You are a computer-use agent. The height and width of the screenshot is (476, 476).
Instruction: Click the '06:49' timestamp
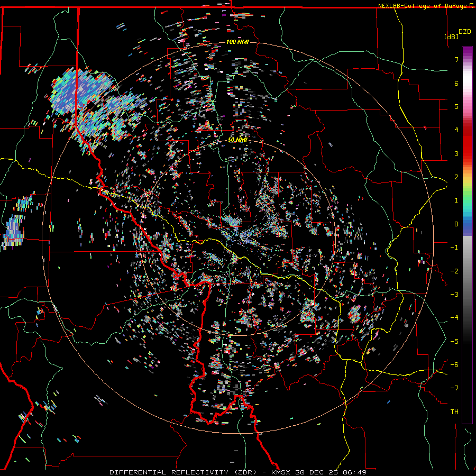pyautogui.click(x=354, y=472)
